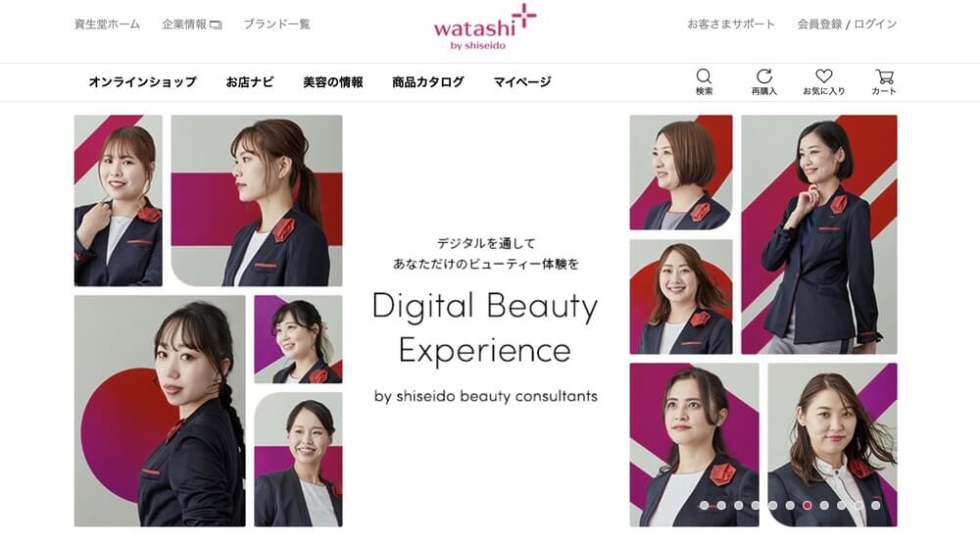Select the first carousel slide dot

(705, 505)
